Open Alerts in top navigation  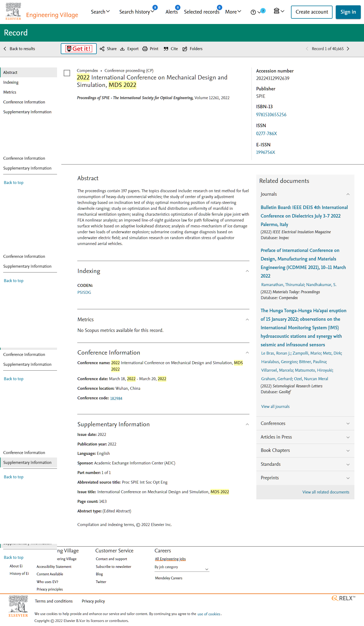pos(172,12)
